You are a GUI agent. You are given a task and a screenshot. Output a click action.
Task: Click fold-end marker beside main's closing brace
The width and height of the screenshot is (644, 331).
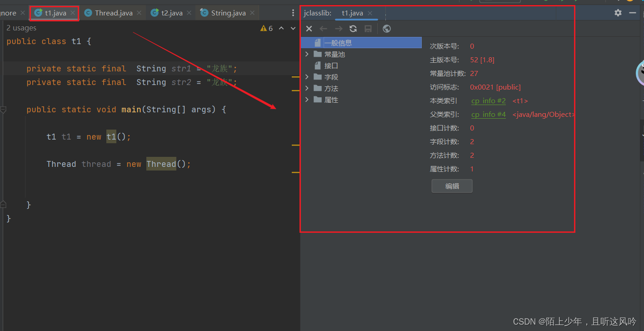[3, 205]
